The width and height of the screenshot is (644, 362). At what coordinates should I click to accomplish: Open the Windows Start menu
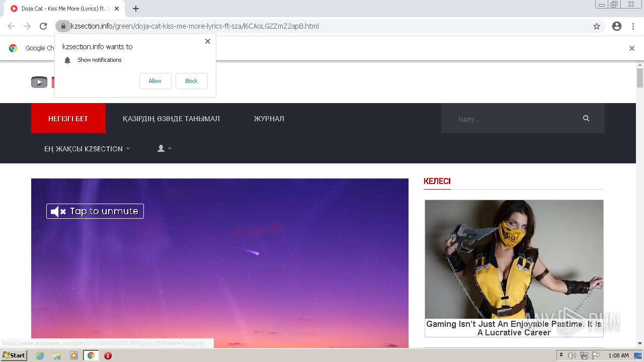(x=14, y=355)
